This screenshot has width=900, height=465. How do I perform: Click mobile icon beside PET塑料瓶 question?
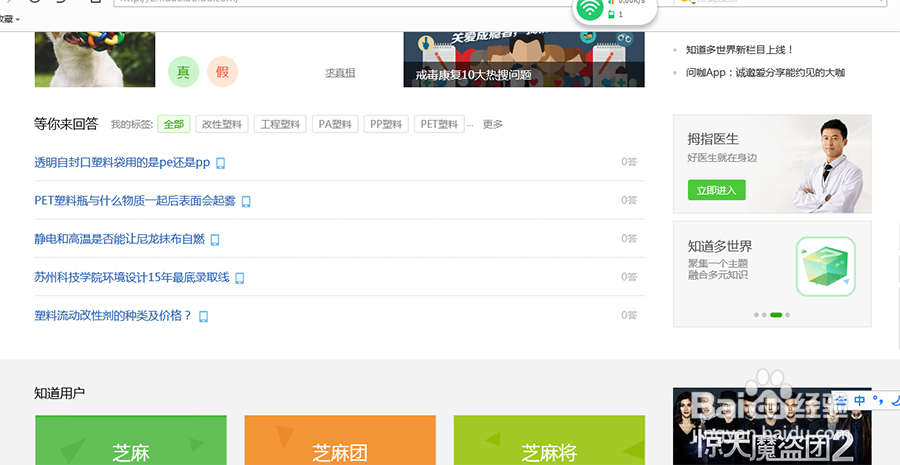[246, 202]
